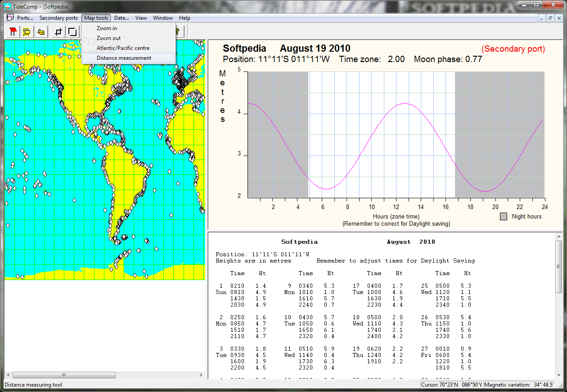Click 'Heights are in metres' table line
This screenshot has height=392, width=567.
(253, 261)
